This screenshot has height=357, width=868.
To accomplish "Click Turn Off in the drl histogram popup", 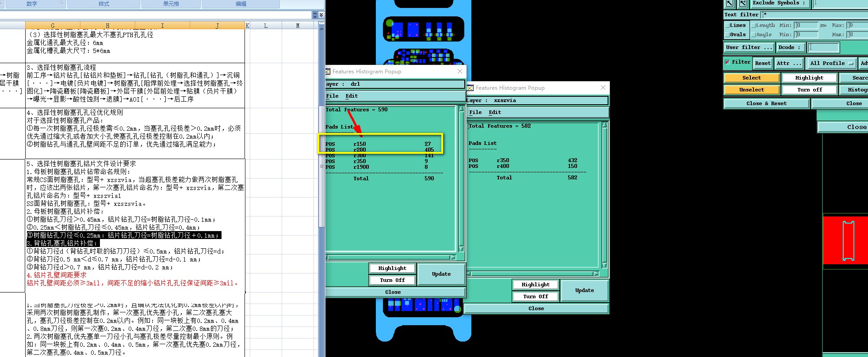I will tap(392, 280).
